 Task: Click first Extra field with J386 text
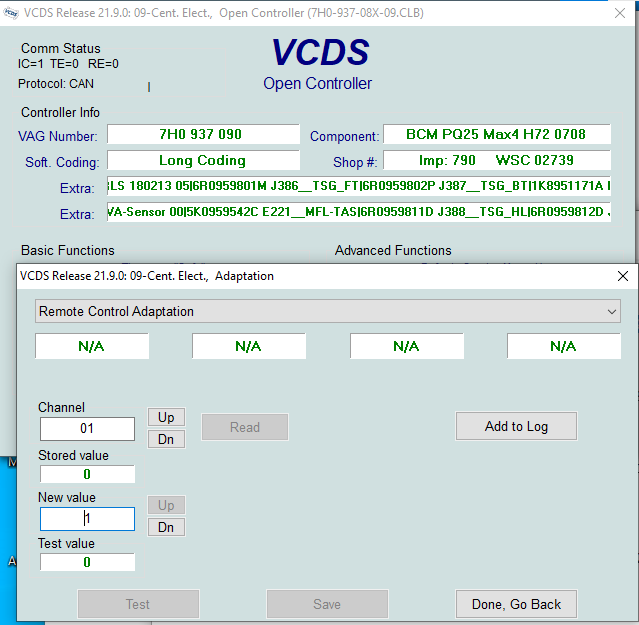coord(359,186)
